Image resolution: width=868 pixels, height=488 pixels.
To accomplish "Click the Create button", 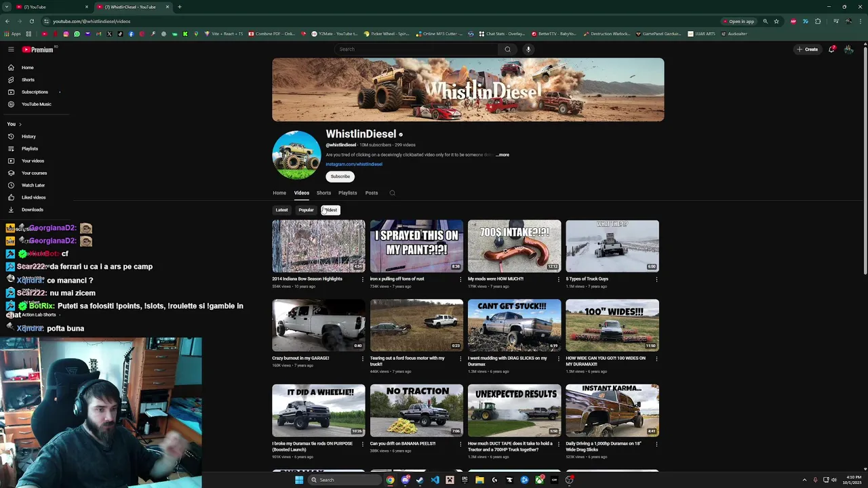I will tap(808, 49).
